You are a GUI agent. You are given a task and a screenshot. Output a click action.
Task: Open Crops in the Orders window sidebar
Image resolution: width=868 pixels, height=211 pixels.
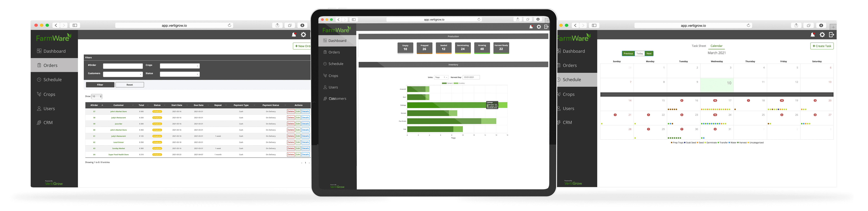click(x=46, y=95)
